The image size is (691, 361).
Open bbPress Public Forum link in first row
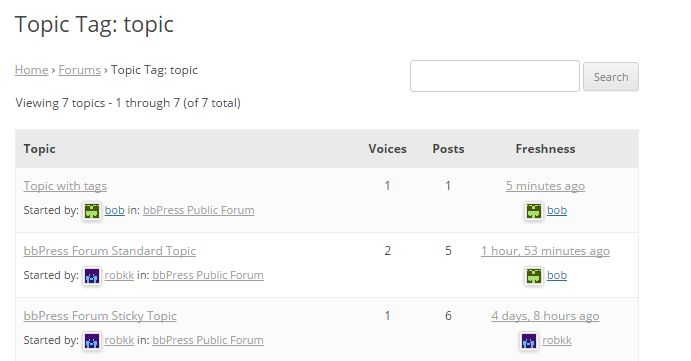tap(198, 210)
